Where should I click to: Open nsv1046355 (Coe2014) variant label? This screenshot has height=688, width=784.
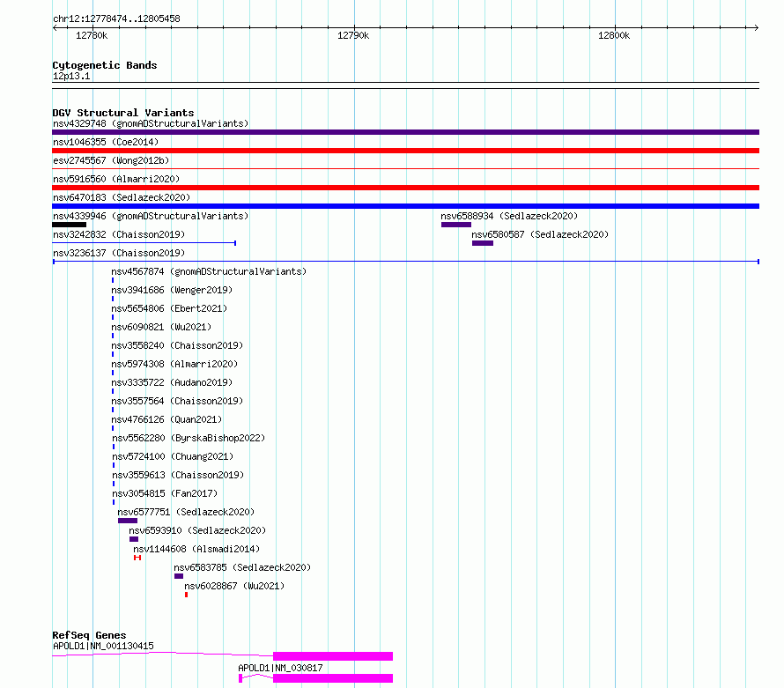tap(106, 142)
